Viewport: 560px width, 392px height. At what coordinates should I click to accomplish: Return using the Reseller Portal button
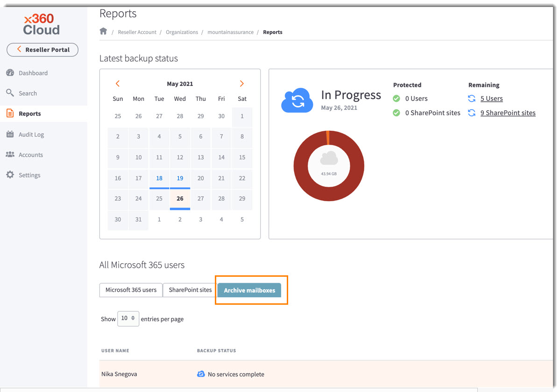click(42, 49)
